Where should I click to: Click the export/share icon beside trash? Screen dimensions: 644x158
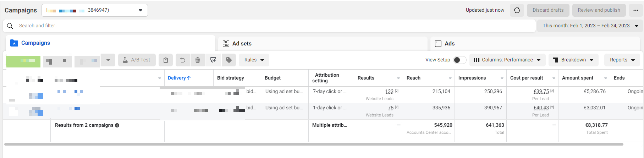tap(213, 60)
